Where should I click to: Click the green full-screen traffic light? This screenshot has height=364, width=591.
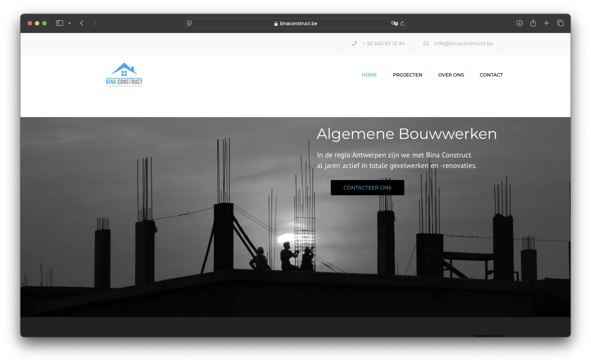tap(44, 22)
